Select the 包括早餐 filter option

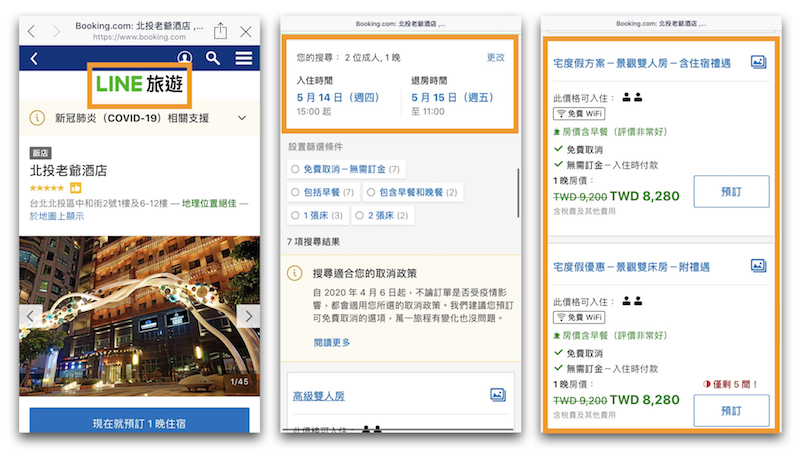click(322, 192)
